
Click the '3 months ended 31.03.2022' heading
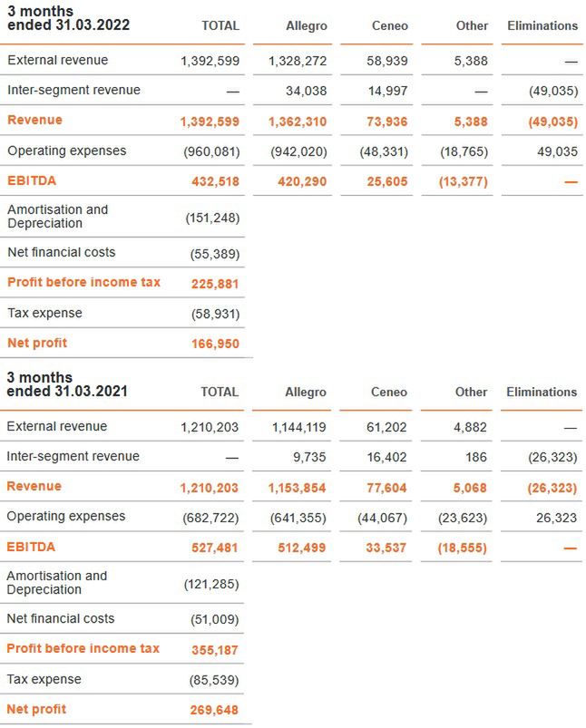click(68, 19)
